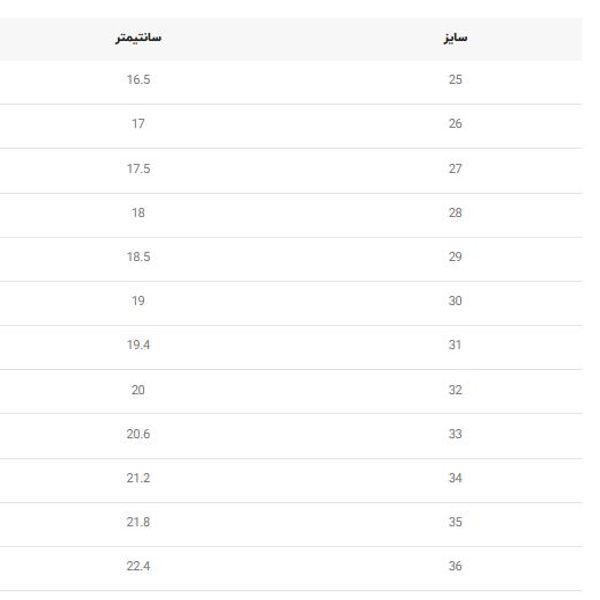Select size 29 row entry
This screenshot has width=600, height=600.
pyautogui.click(x=455, y=257)
